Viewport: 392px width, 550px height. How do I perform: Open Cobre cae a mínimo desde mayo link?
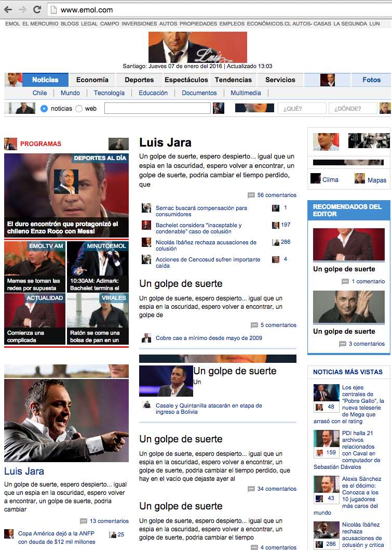point(209,338)
